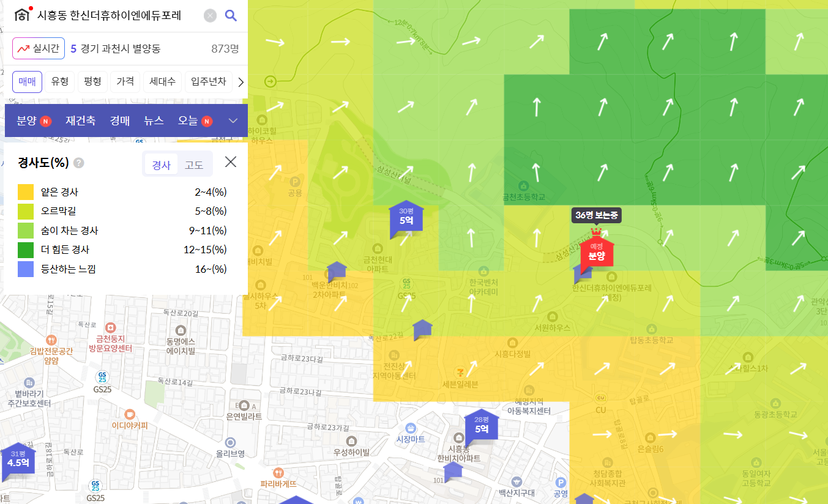Open the 세대수 filter dropdown

[162, 82]
